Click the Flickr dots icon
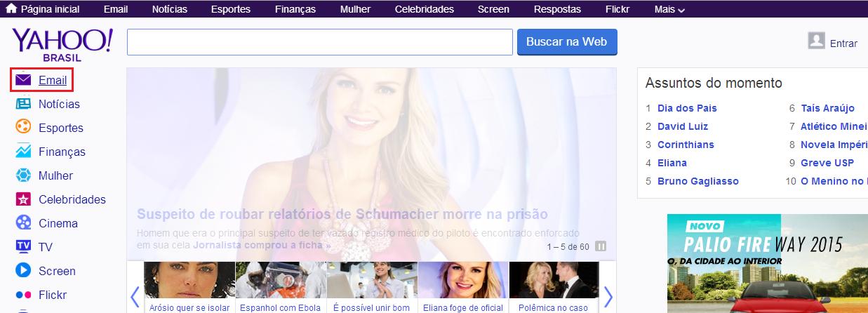The width and height of the screenshot is (868, 313). click(x=23, y=295)
